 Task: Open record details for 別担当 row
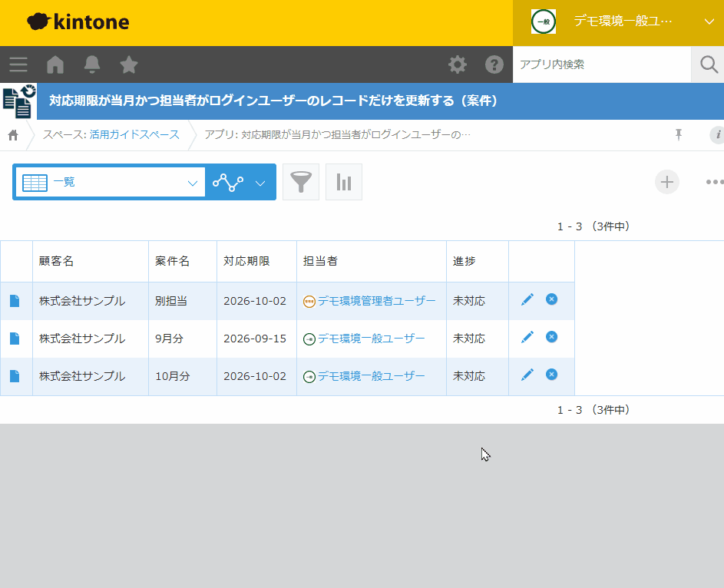coord(15,301)
